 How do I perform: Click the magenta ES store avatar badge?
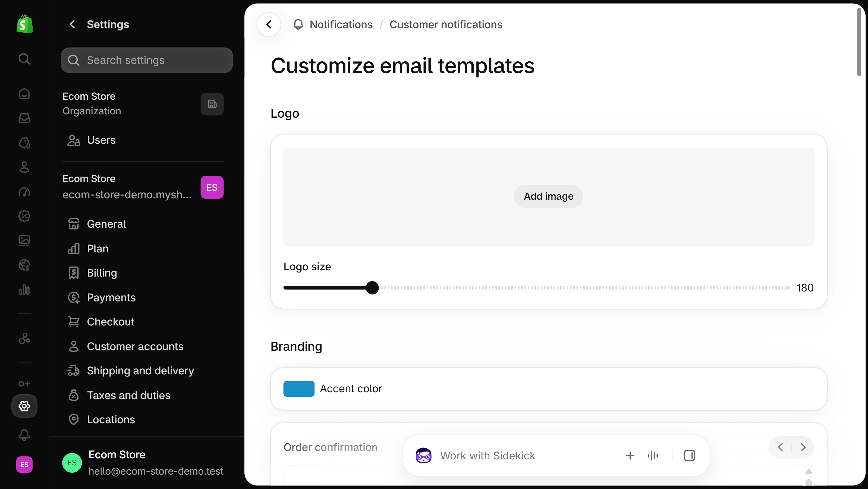tap(212, 187)
